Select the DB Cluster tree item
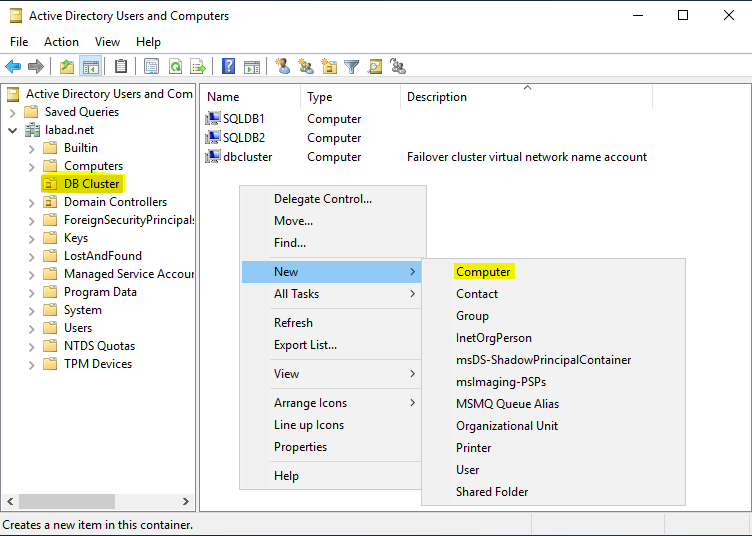Viewport: 752px width, 536px height. (91, 184)
